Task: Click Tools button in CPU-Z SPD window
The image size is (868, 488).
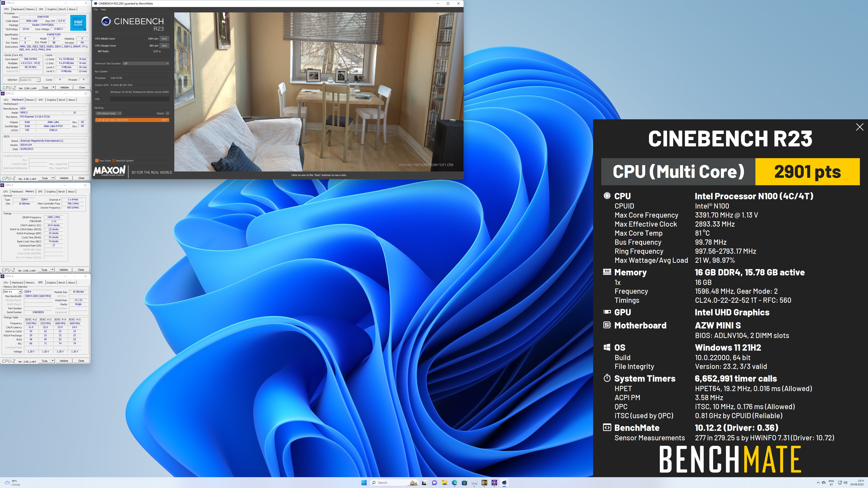Action: (45, 361)
